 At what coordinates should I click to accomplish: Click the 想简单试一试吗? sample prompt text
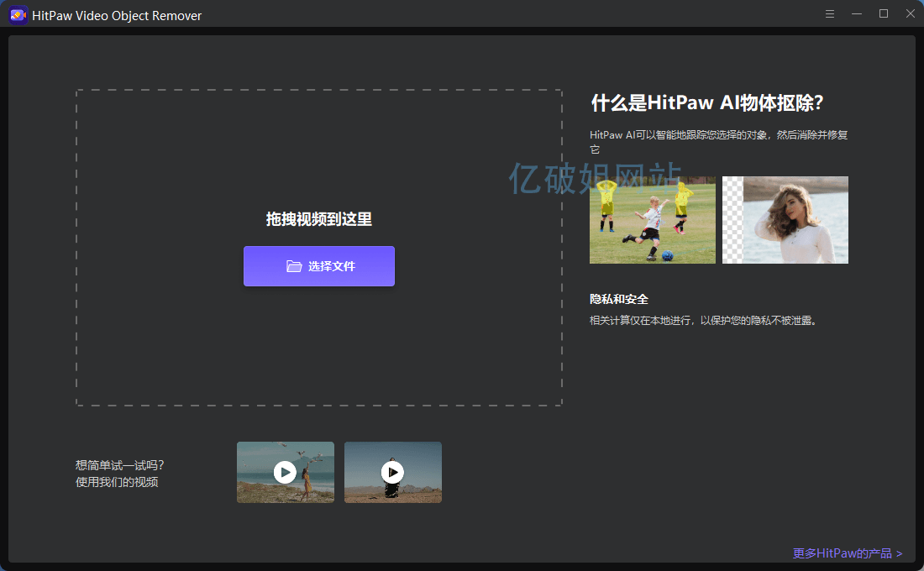[x=119, y=465]
